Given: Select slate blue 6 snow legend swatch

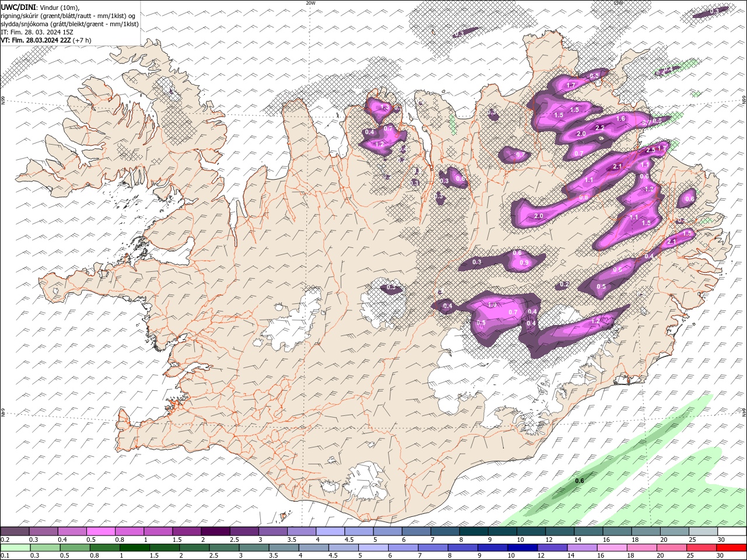Looking at the screenshot, I should (416, 531).
